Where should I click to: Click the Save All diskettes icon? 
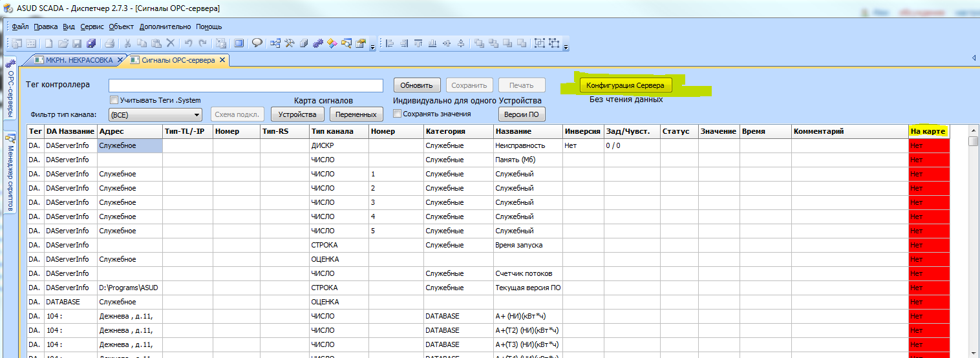point(91,43)
